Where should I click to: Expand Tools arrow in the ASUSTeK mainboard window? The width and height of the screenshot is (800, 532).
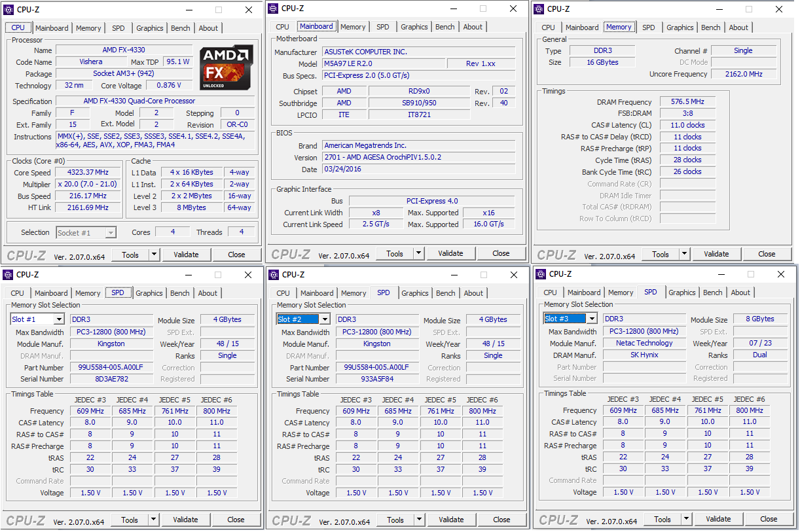[x=418, y=253]
